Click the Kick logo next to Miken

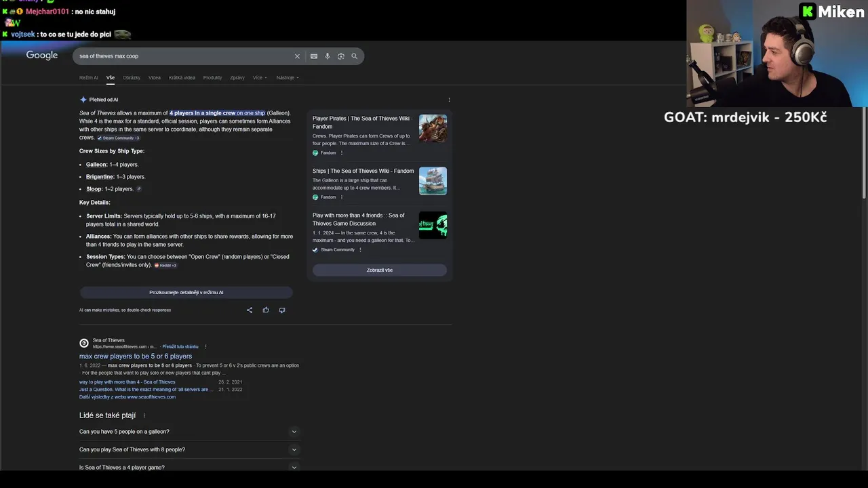pos(808,12)
